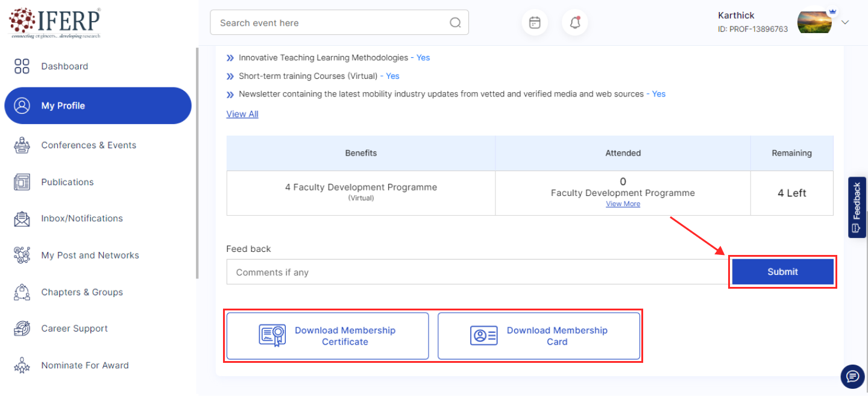Click the IFERP logo
This screenshot has height=396, width=868.
point(55,23)
